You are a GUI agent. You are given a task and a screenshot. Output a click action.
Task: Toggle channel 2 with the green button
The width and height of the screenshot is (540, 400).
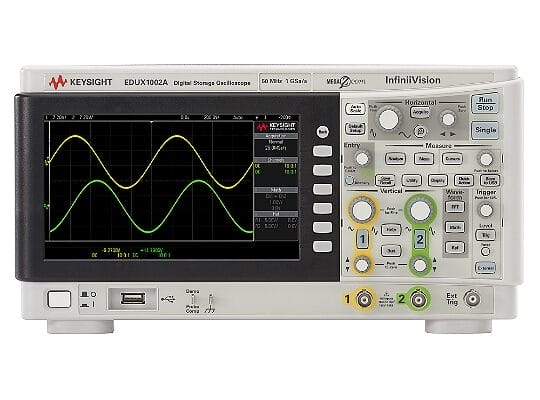pyautogui.click(x=419, y=239)
